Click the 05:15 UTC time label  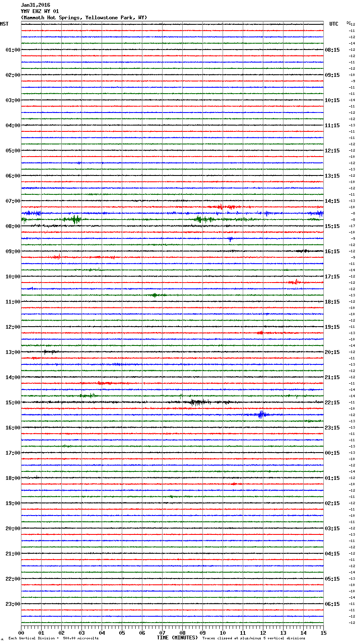click(x=332, y=579)
